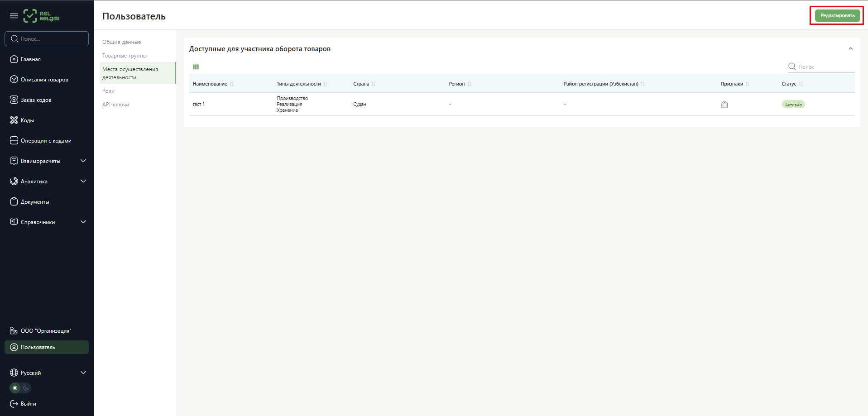This screenshot has height=416, width=868.
Task: Click the warehouse icon in тест 1 row
Action: (724, 104)
